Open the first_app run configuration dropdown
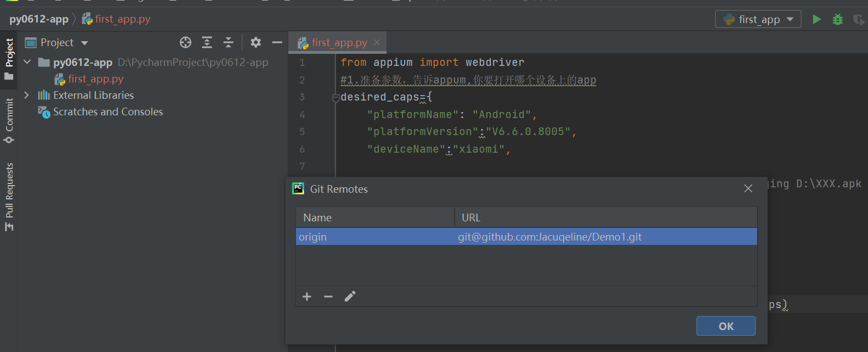Viewport: 868px width, 352px height. click(758, 19)
